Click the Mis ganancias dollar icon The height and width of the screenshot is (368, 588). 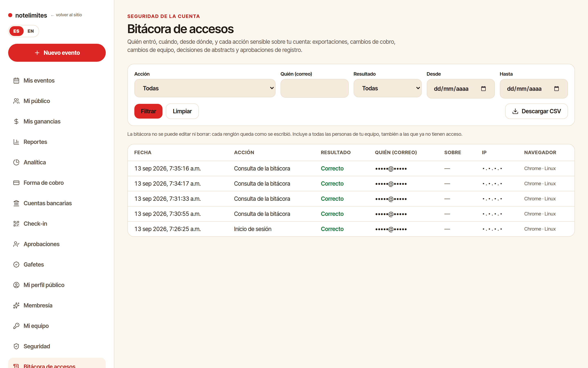pos(16,121)
